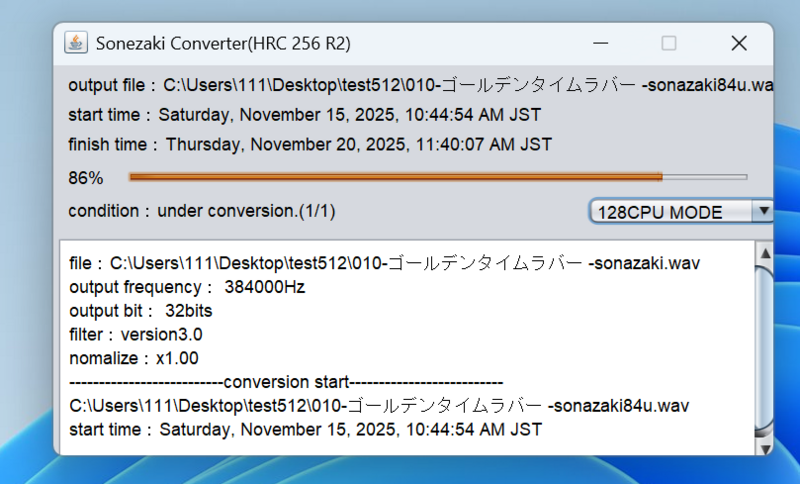This screenshot has height=484, width=800.
Task: Click the scrollbar down arrow in the log
Action: pos(765,446)
